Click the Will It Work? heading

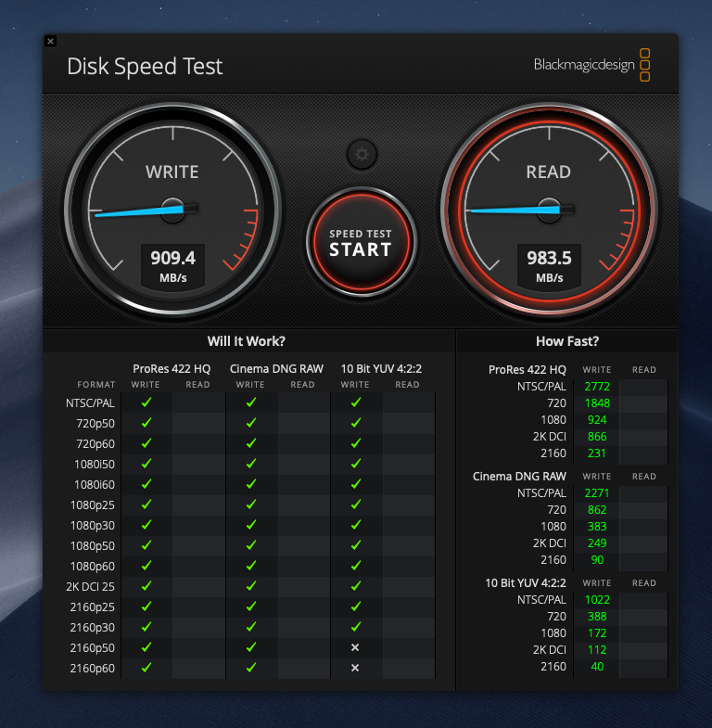[x=247, y=341]
